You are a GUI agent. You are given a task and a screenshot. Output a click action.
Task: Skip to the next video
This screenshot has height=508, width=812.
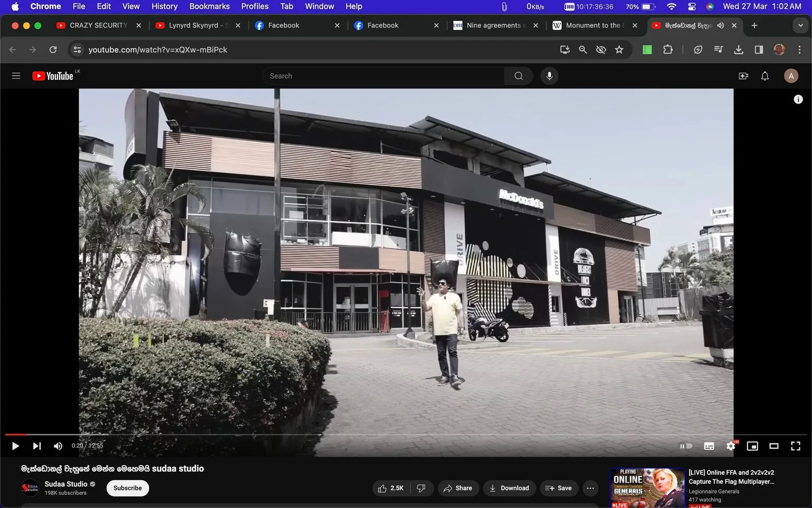(36, 446)
